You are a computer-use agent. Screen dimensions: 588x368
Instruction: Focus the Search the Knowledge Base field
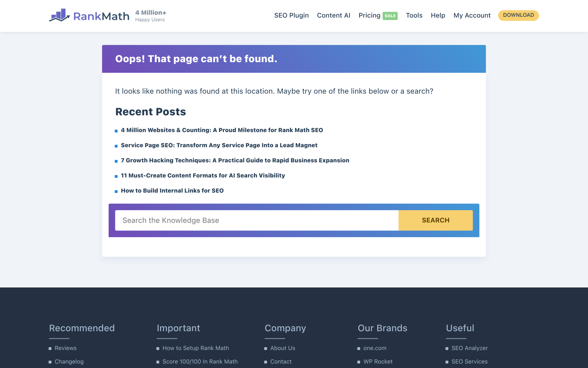[x=257, y=220]
